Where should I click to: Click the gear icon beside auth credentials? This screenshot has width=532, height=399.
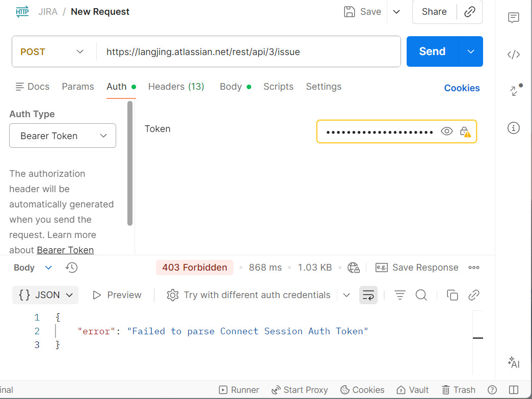pyautogui.click(x=172, y=295)
